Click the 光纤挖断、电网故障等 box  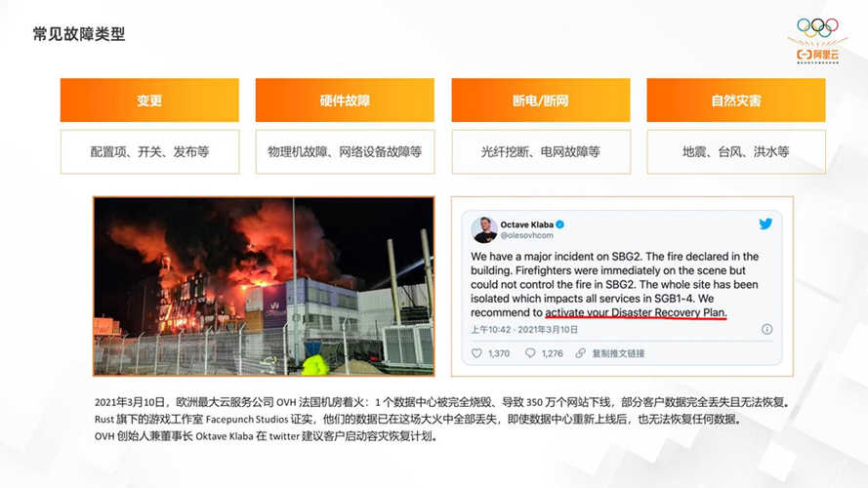coord(541,151)
